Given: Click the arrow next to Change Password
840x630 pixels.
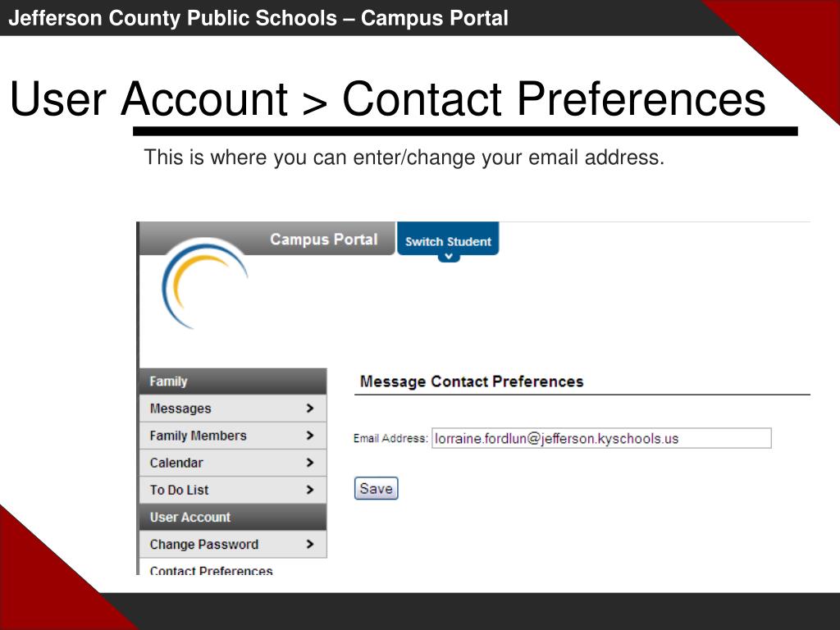Looking at the screenshot, I should 309,545.
